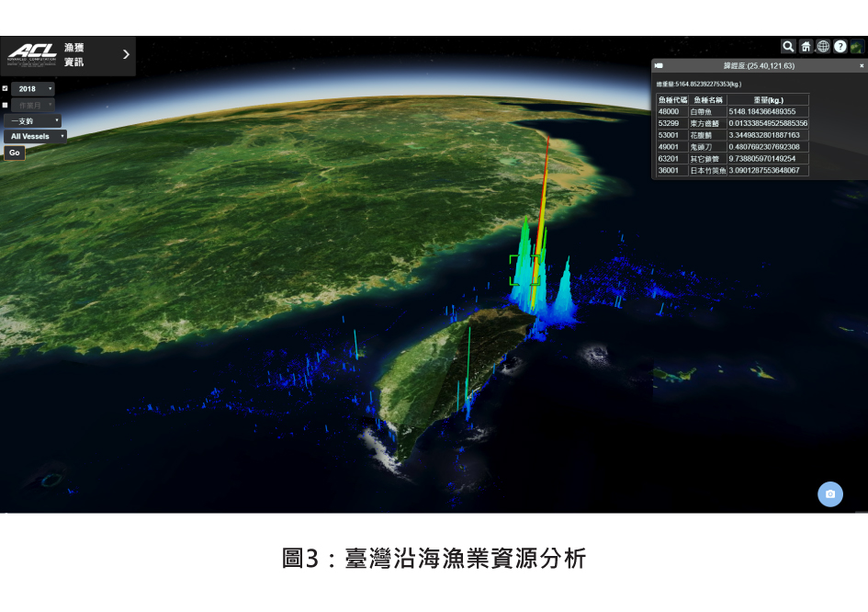Close the coordinates info panel

[x=862, y=66]
